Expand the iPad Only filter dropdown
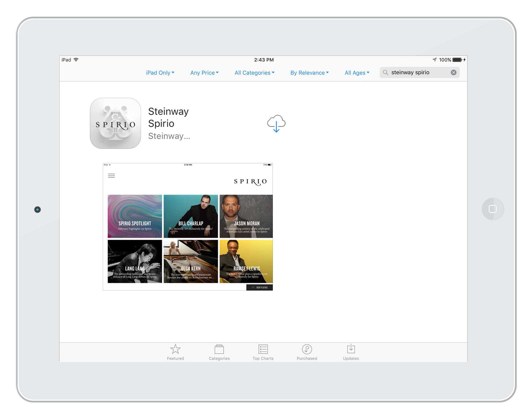 pyautogui.click(x=160, y=73)
